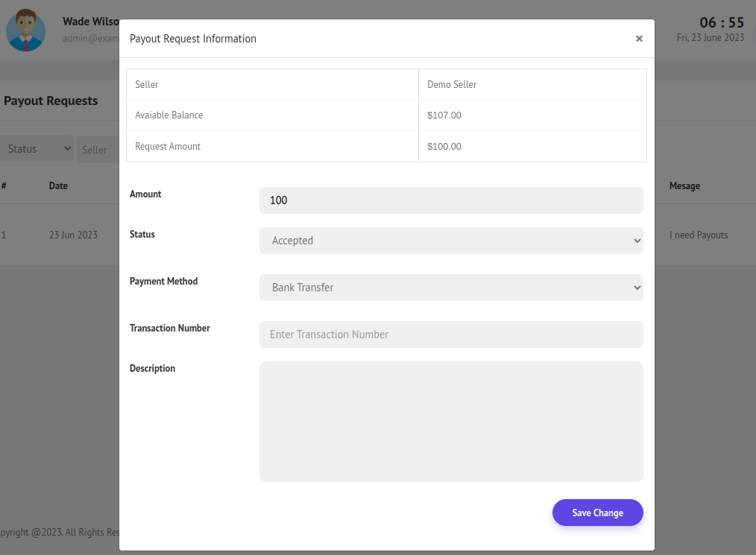The height and width of the screenshot is (555, 756).
Task: Click the Mesage column header
Action: click(684, 186)
